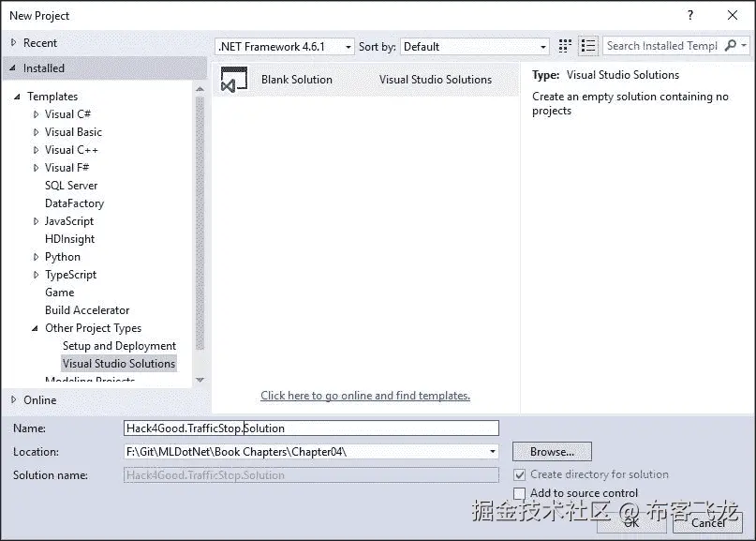756x541 pixels.
Task: Click the OK button
Action: point(631,522)
